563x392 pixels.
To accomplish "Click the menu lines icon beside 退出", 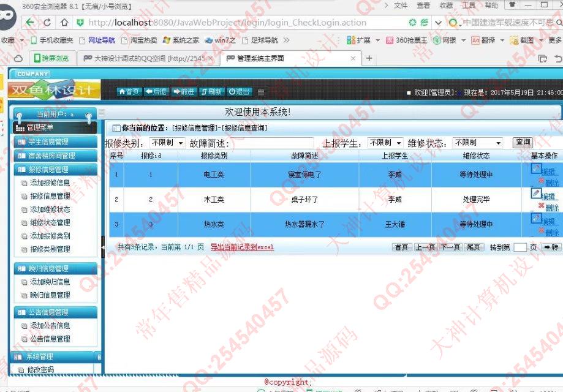I will pos(261,92).
